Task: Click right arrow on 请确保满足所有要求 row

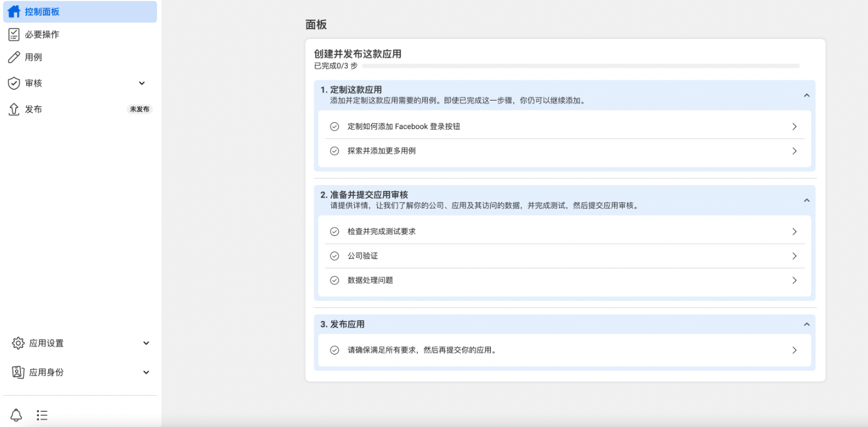Action: pos(794,350)
